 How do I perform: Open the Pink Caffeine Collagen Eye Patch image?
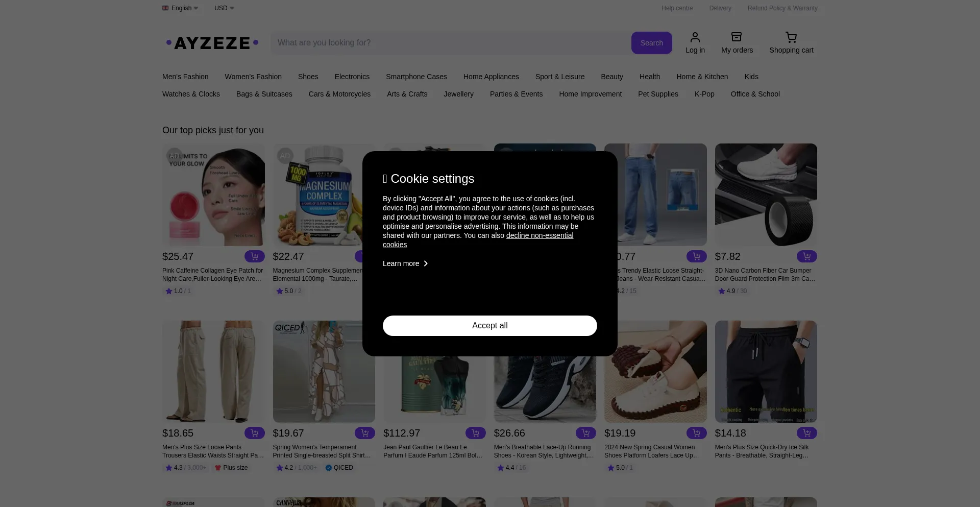pyautogui.click(x=213, y=195)
